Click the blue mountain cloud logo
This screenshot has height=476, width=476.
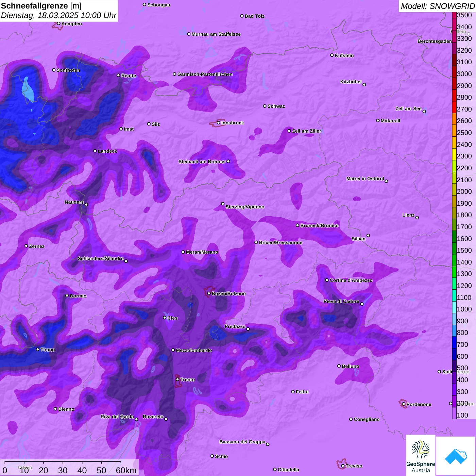456,456
